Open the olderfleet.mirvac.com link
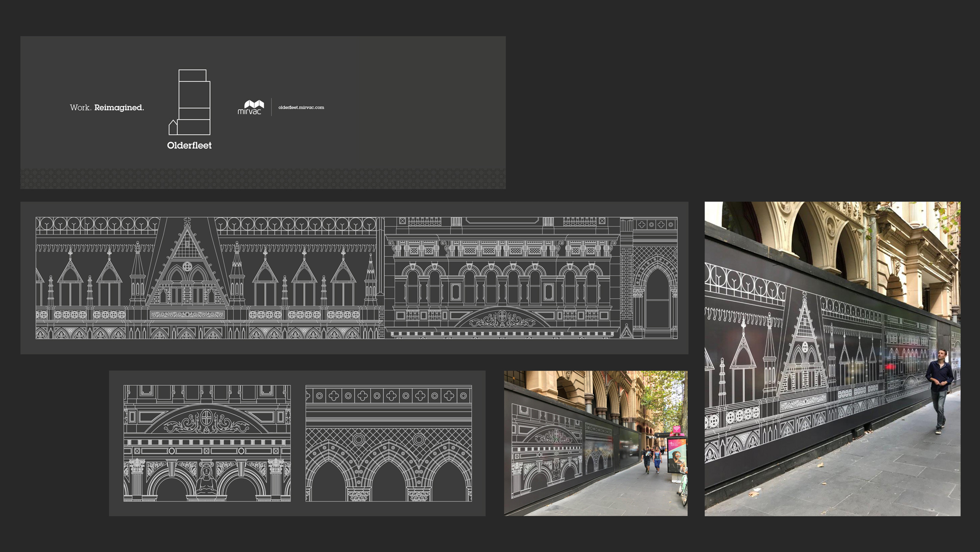The image size is (980, 552). coord(301,107)
